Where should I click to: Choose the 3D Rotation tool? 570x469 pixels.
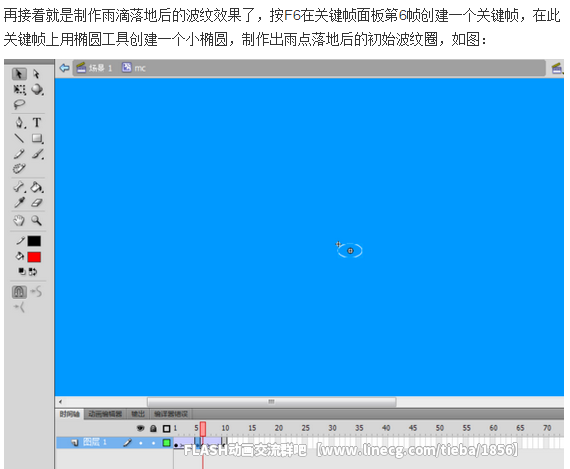37,89
